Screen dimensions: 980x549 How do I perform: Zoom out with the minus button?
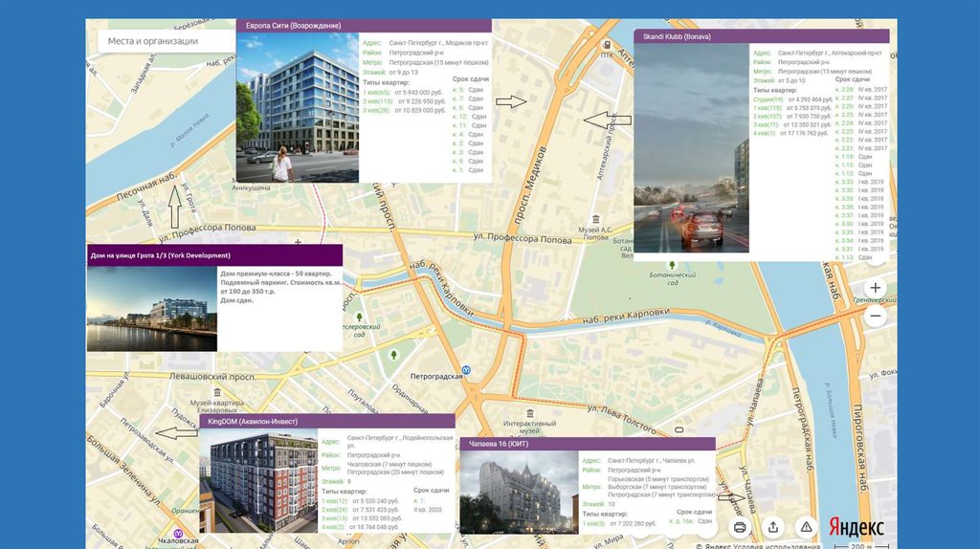pos(875,316)
